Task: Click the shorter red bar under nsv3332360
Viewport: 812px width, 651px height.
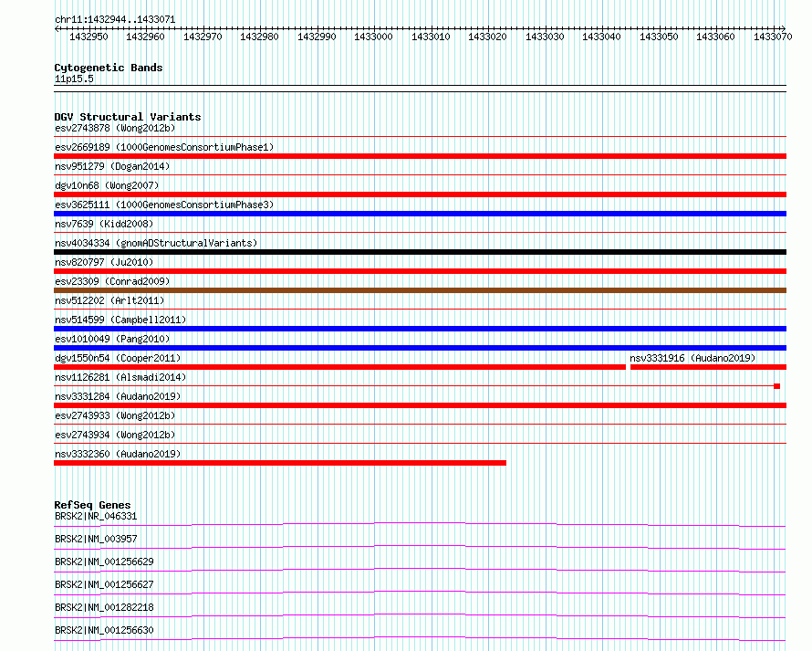Action: point(280,463)
